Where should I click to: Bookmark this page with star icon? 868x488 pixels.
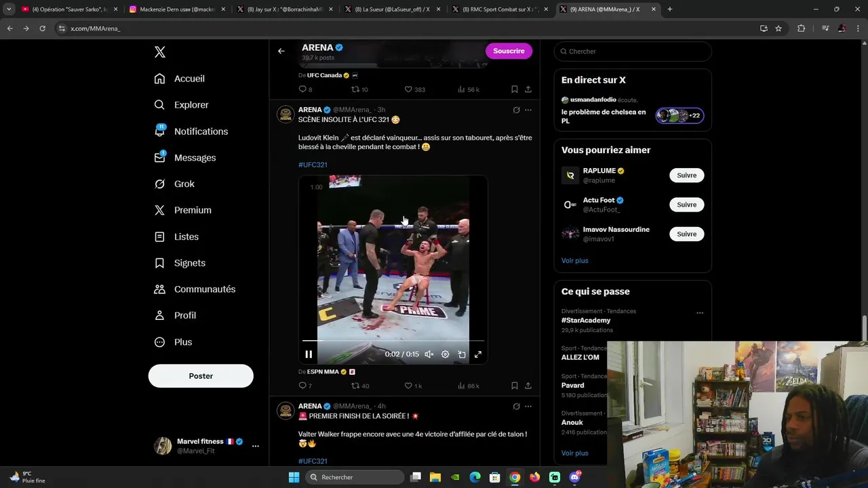pyautogui.click(x=778, y=28)
